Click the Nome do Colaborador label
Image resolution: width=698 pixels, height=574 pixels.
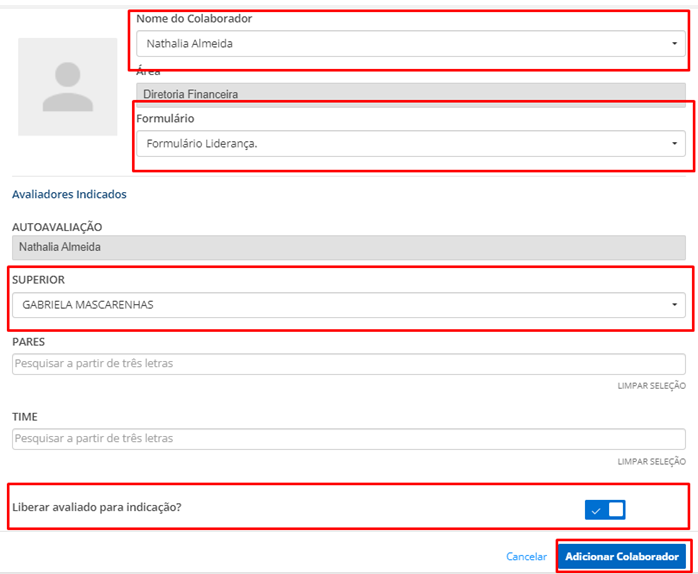pyautogui.click(x=194, y=19)
